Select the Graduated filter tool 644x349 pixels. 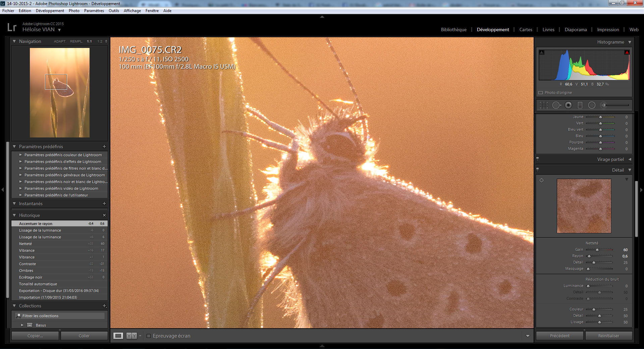point(580,105)
